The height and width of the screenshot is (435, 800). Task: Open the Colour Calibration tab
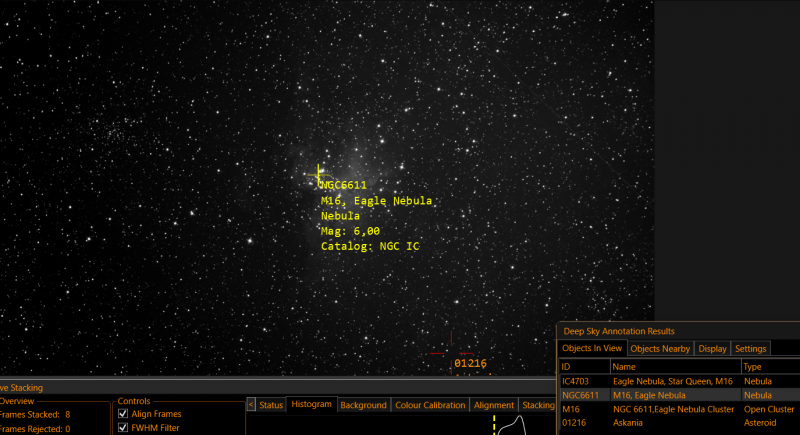click(x=430, y=405)
